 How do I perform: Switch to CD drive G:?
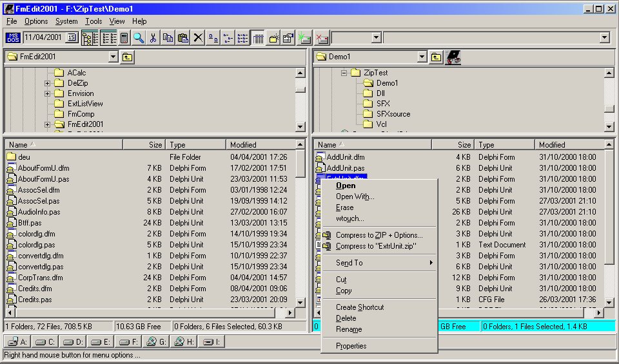point(156,341)
